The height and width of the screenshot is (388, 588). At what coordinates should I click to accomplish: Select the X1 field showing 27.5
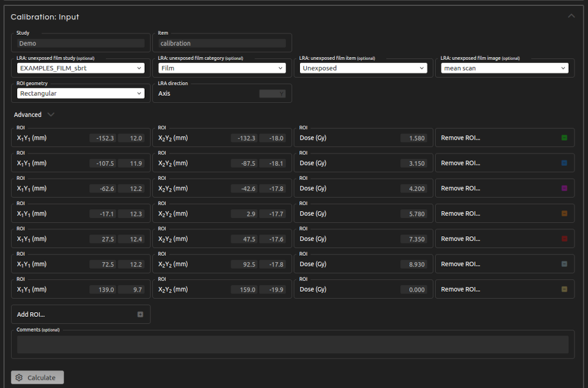pos(103,239)
